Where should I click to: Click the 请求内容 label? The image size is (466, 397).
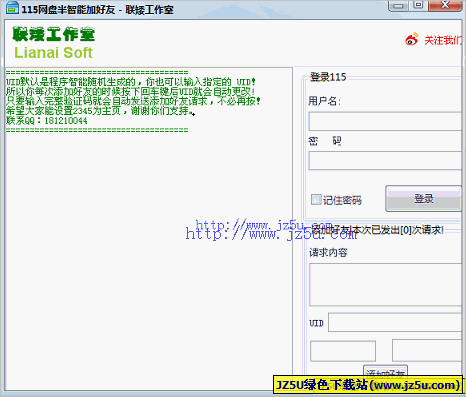(x=328, y=253)
